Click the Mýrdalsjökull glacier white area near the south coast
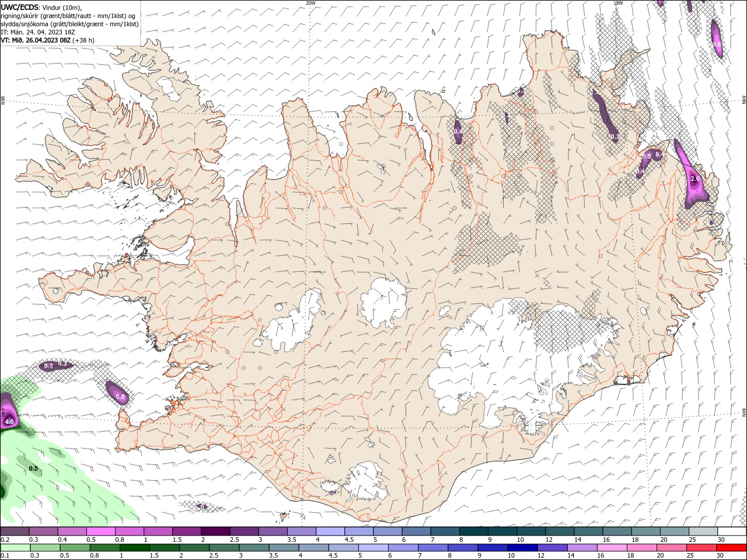Screen dimensions: 747x560 click(x=365, y=481)
